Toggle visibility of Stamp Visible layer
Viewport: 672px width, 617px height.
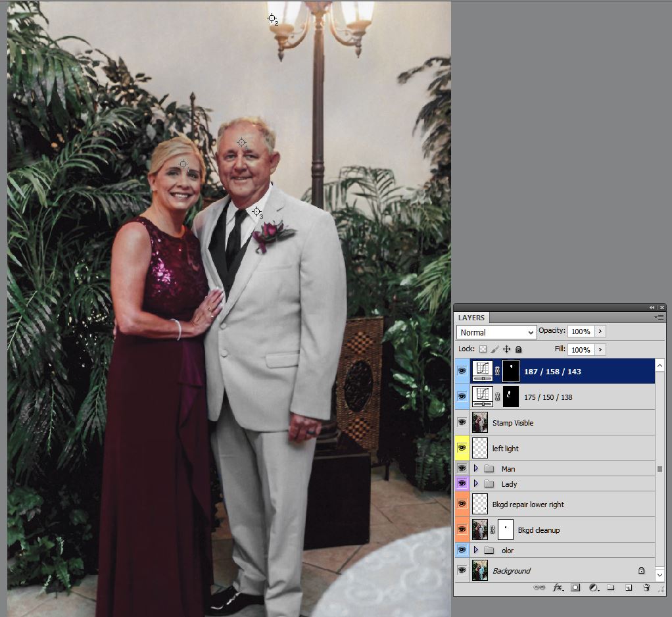coord(462,422)
